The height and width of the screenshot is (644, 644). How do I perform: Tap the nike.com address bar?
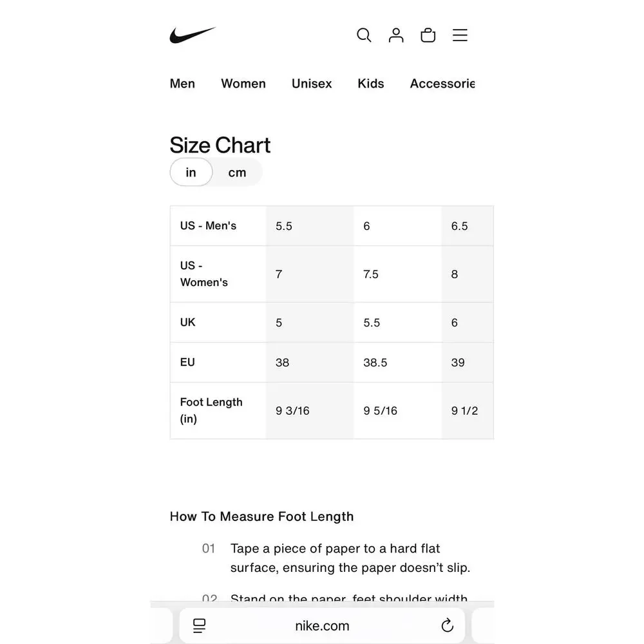(x=322, y=625)
